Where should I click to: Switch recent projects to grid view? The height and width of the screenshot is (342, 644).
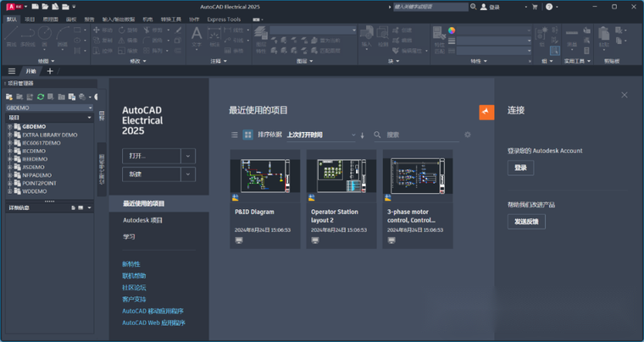pos(247,135)
